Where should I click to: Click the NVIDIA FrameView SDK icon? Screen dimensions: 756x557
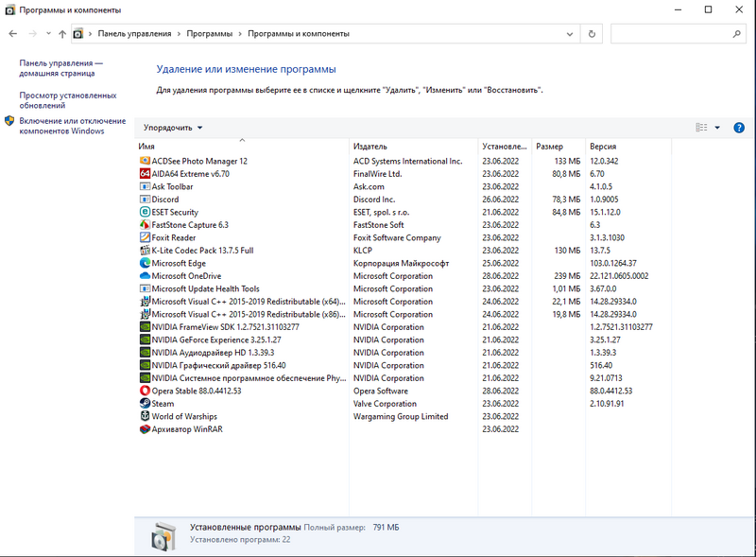tap(145, 327)
